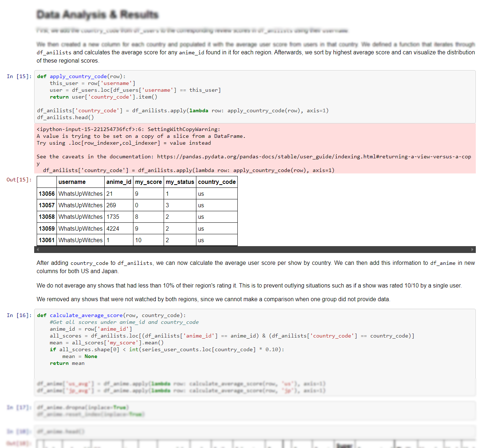Viewport: 492px width, 448px height.
Task: Click the pandas documentation URL in the warning
Action: tap(314, 157)
